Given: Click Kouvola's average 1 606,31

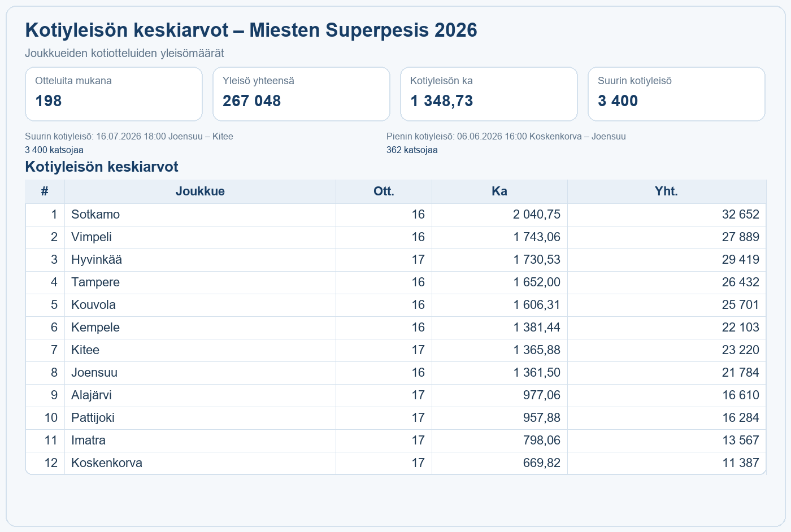Looking at the screenshot, I should click(x=537, y=305).
